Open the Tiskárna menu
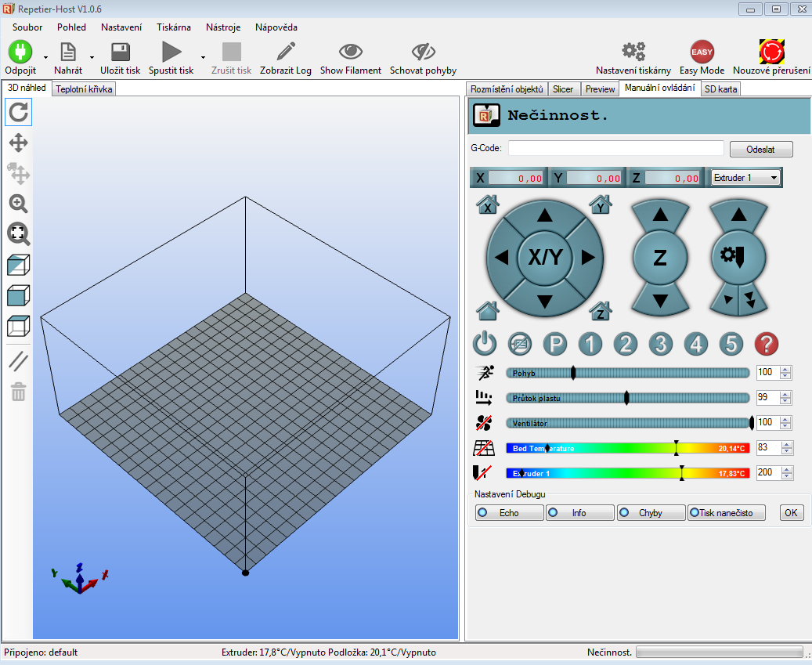Screen dimensions: 812x665 [173, 27]
